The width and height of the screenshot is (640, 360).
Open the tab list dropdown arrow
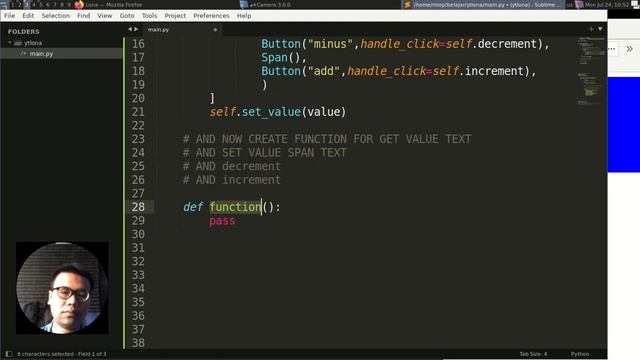[600, 29]
